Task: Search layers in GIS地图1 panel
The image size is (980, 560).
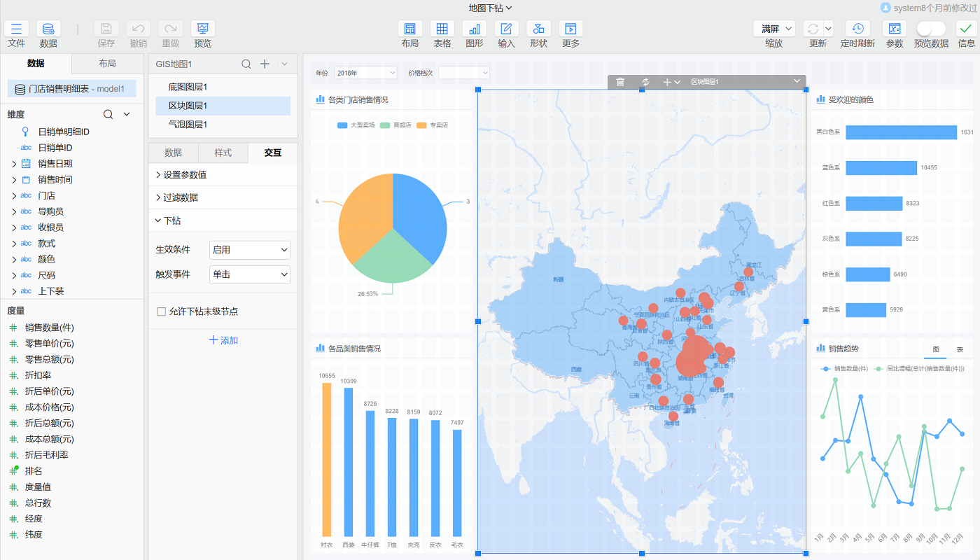Action: click(246, 64)
